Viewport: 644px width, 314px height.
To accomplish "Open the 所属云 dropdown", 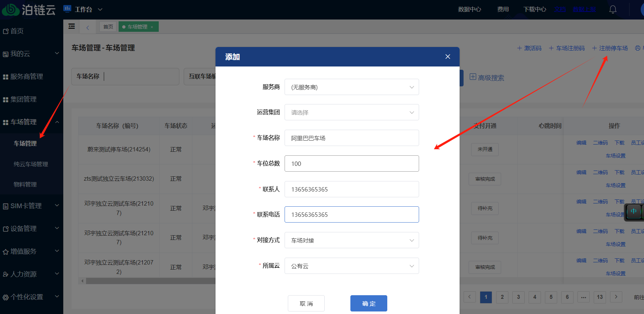I will pyautogui.click(x=351, y=266).
